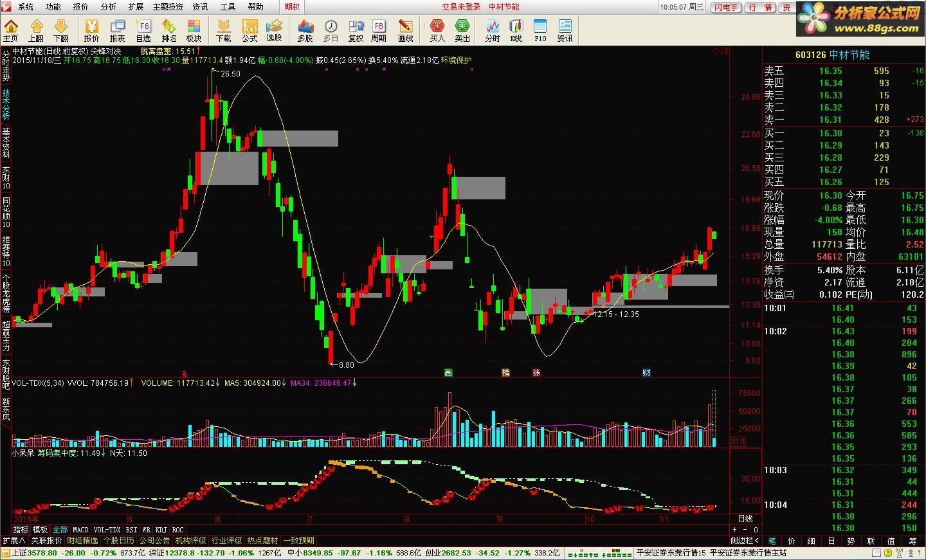Open the 帮助 menu

click(x=255, y=7)
